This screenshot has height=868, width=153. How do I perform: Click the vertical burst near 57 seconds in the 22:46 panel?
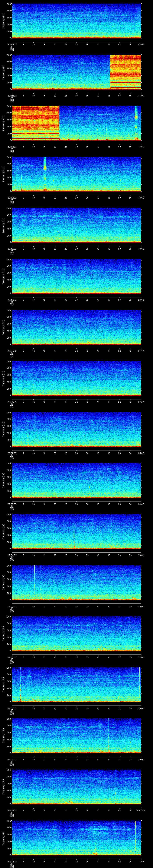click(136, 123)
